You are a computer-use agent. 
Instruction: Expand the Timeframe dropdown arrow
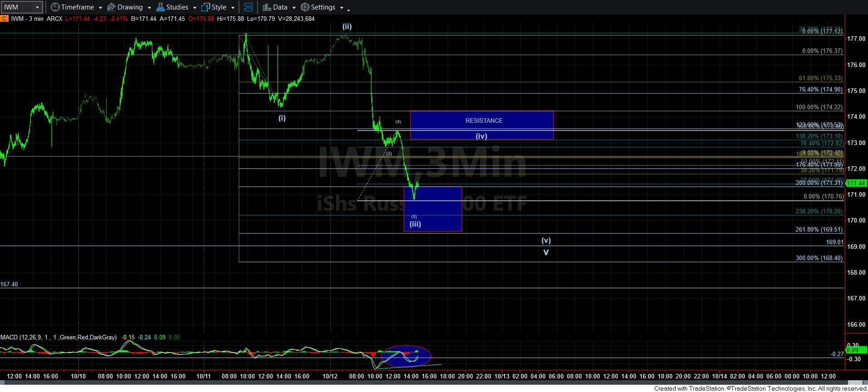(x=100, y=8)
